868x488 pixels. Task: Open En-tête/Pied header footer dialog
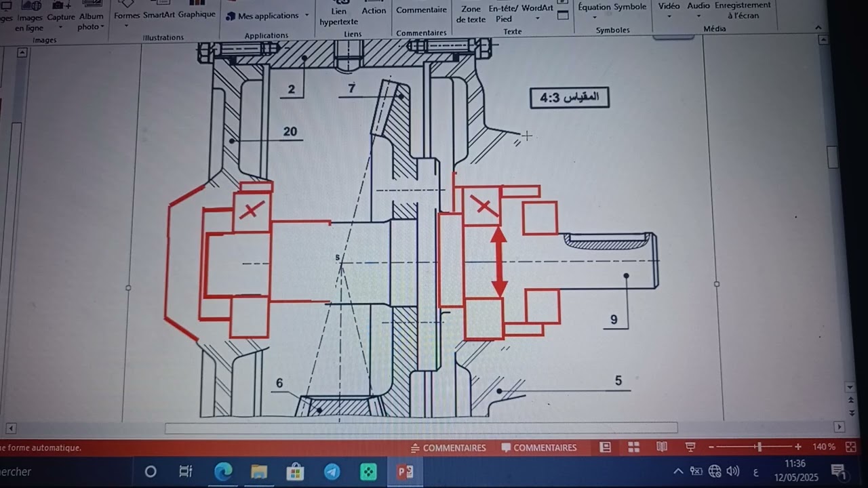(503, 13)
